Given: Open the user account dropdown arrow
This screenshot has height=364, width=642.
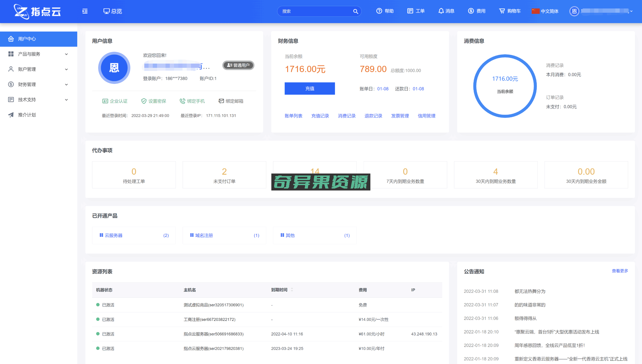Looking at the screenshot, I should click(x=631, y=11).
